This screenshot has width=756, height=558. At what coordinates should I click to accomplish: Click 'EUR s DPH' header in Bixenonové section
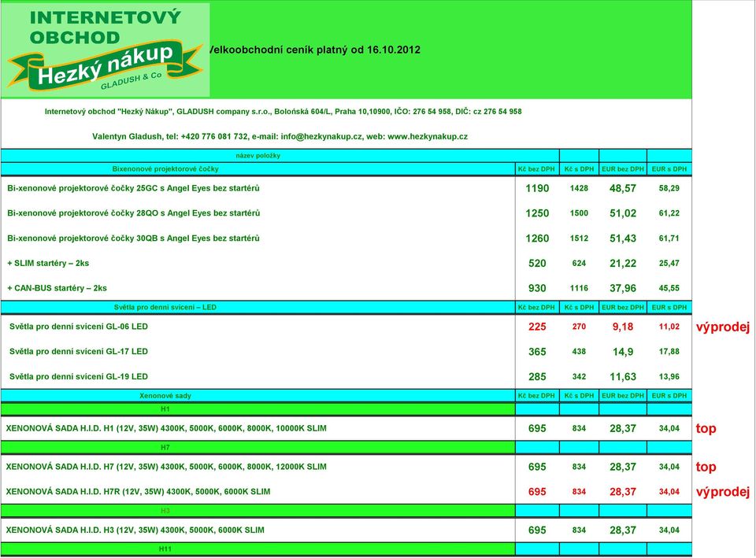[x=669, y=169]
